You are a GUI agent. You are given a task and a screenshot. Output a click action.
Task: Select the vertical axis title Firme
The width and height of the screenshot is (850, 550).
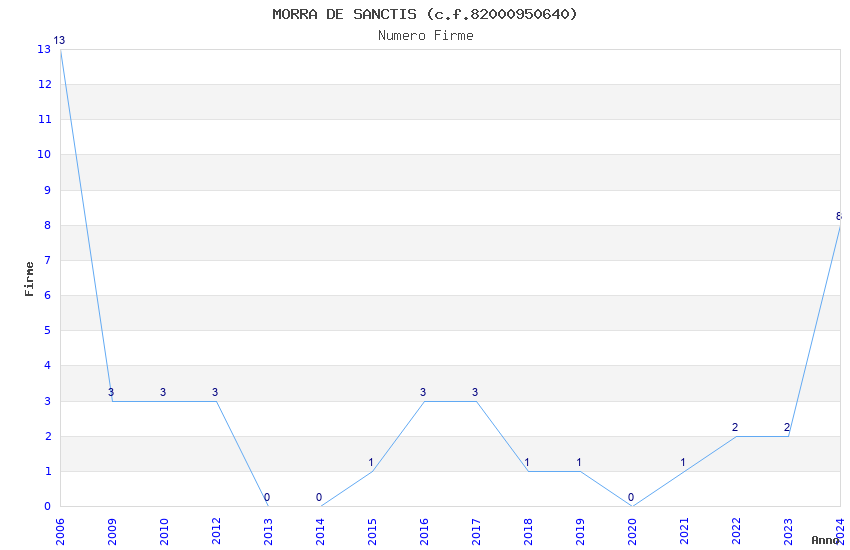[29, 279]
